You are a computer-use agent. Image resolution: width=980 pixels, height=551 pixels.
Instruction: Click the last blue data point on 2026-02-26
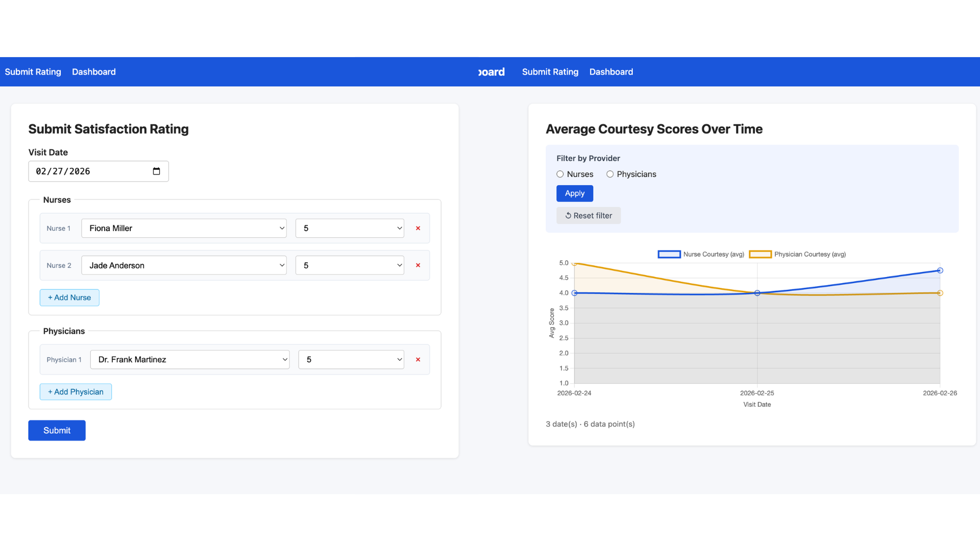[940, 270]
